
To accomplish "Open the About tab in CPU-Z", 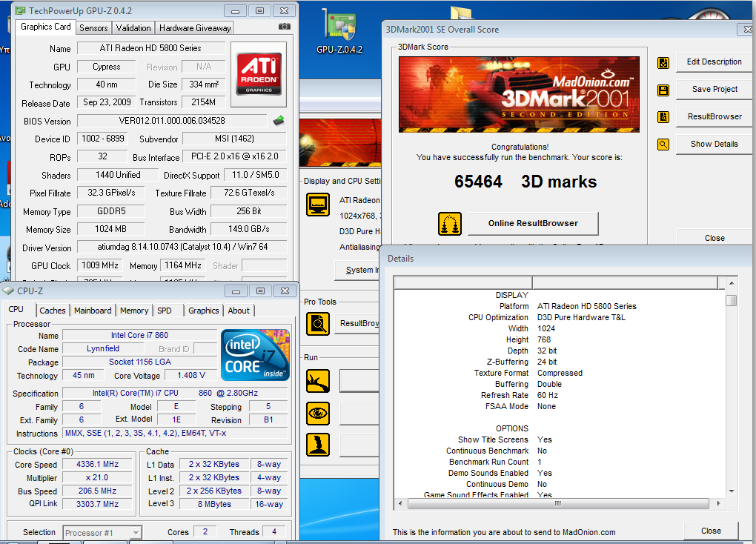I will (239, 311).
